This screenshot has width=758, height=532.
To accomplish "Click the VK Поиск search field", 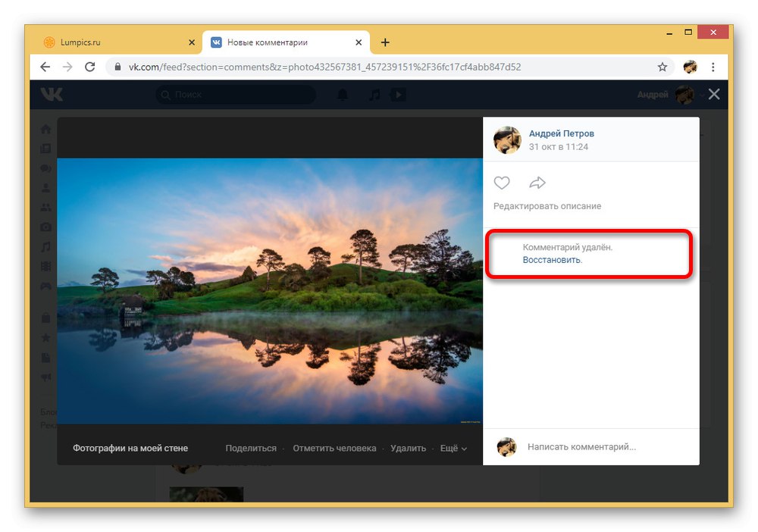I will 236,94.
